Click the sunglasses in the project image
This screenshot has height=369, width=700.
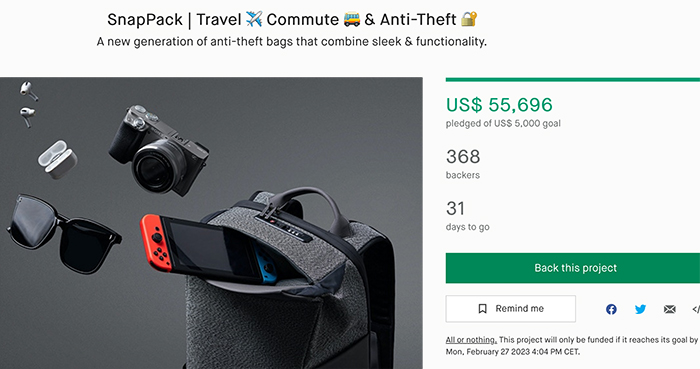click(63, 233)
